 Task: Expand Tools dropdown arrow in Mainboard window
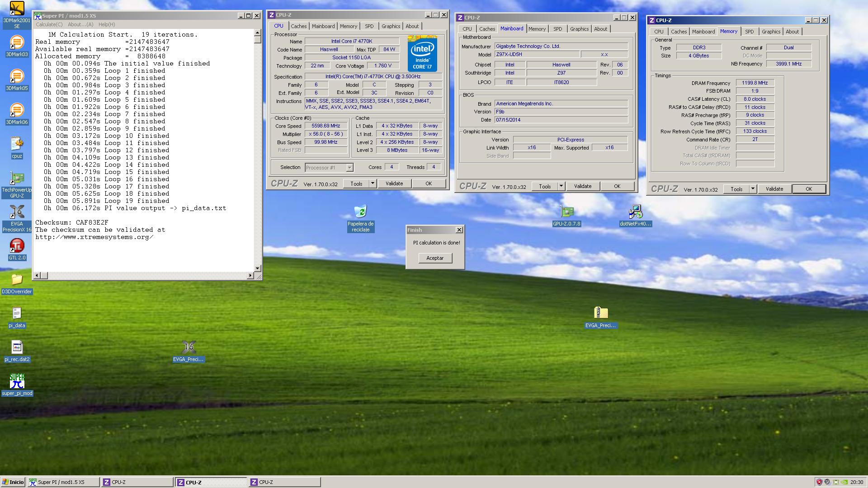click(561, 186)
